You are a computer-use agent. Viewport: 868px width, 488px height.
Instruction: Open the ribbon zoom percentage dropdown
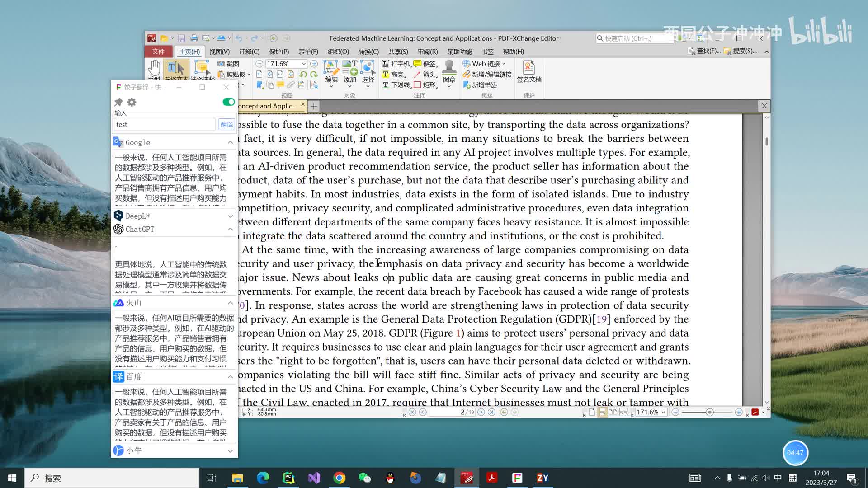tap(304, 64)
